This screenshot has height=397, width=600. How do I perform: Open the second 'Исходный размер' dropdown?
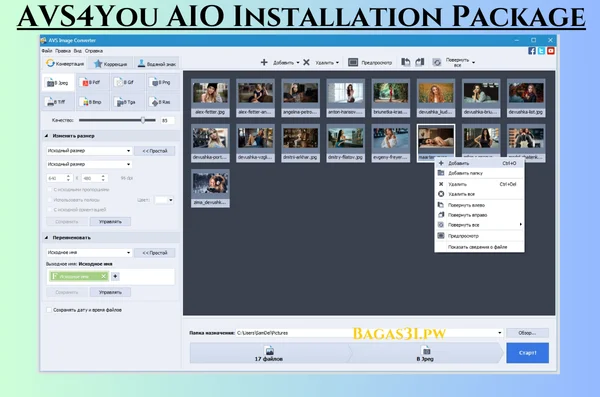(x=89, y=164)
